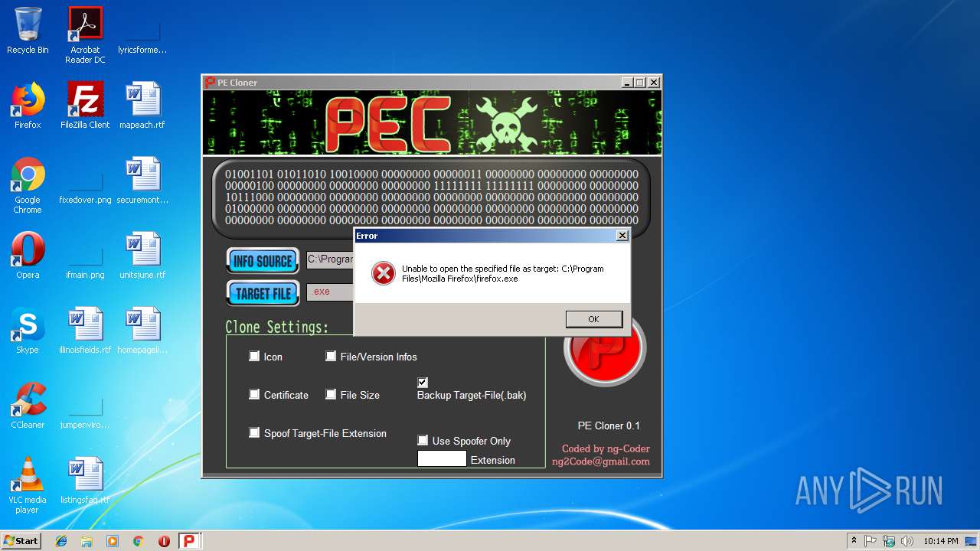Open the Firefox desktop shortcut
980x551 pixels.
[28, 106]
